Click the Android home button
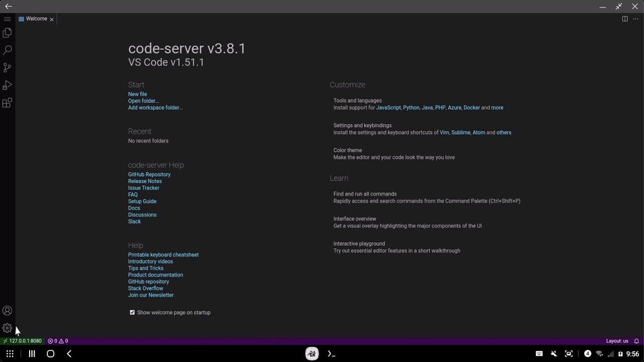Image resolution: width=644 pixels, height=362 pixels. point(50,354)
